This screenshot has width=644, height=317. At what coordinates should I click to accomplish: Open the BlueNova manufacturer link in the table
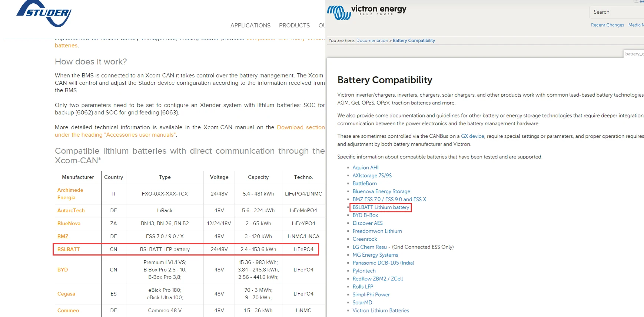pos(69,223)
